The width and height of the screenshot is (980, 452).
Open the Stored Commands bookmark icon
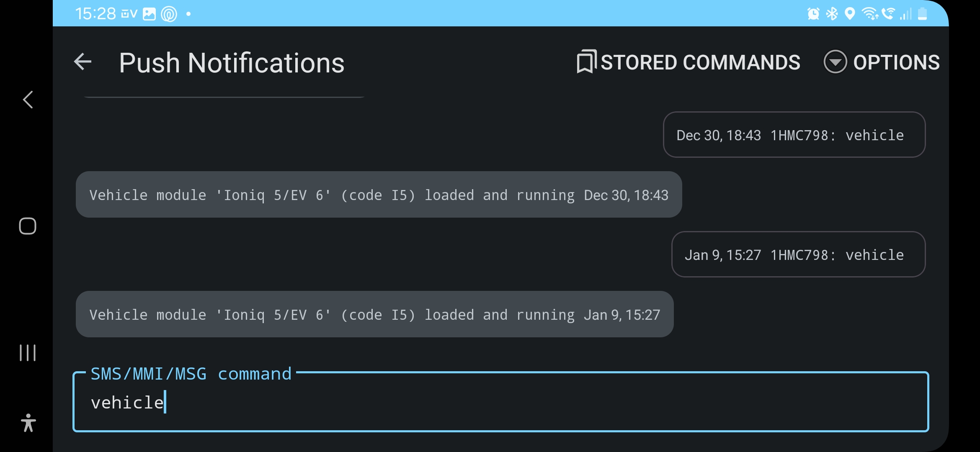point(586,62)
